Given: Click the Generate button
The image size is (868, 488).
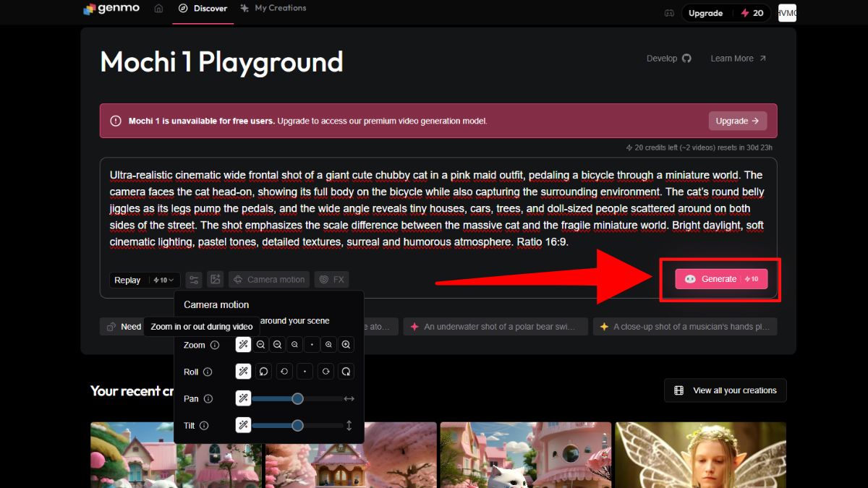Looking at the screenshot, I should click(x=721, y=279).
